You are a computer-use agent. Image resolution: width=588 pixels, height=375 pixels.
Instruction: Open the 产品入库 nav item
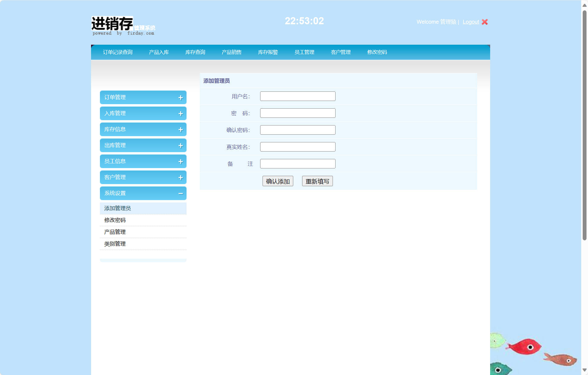coord(159,52)
